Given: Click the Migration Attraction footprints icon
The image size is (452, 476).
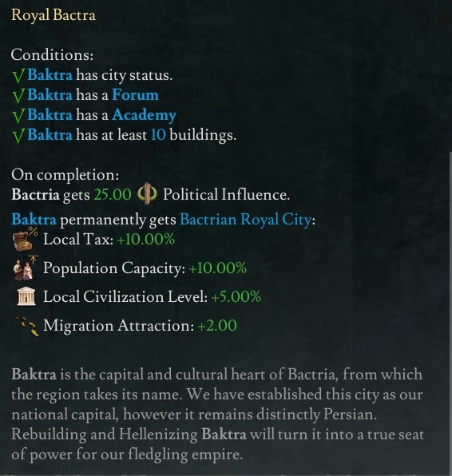Looking at the screenshot, I should (x=26, y=326).
